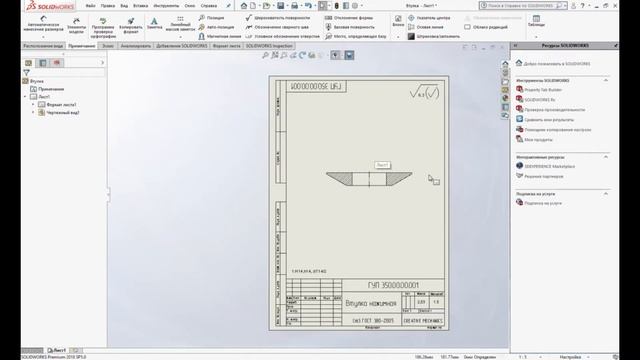
Task: Switch to the Формат листа tab
Action: click(227, 46)
